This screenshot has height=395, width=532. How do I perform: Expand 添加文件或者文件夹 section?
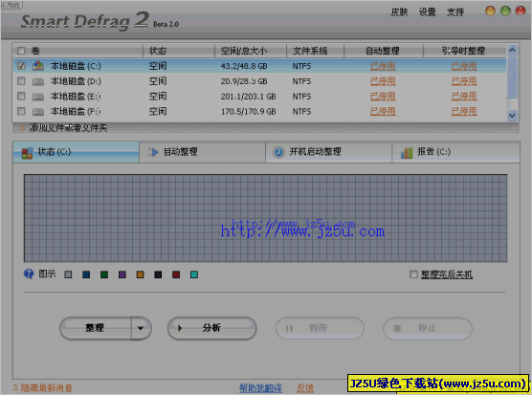click(68, 128)
